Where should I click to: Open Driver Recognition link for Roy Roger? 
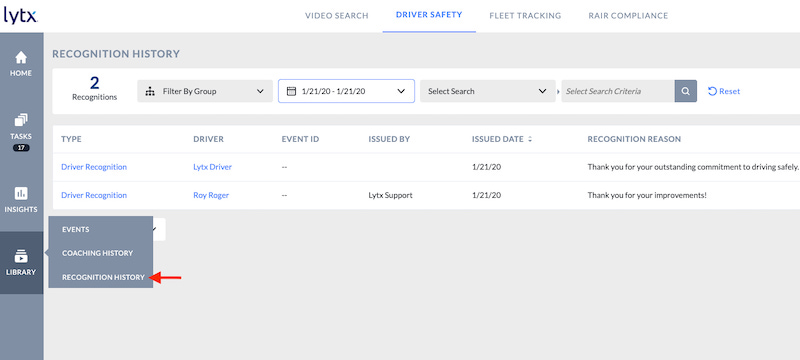94,195
